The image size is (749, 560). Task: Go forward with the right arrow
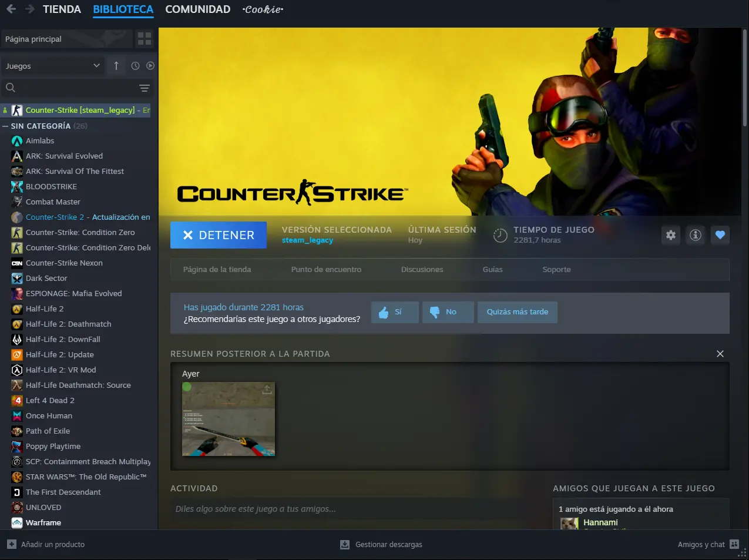point(30,9)
